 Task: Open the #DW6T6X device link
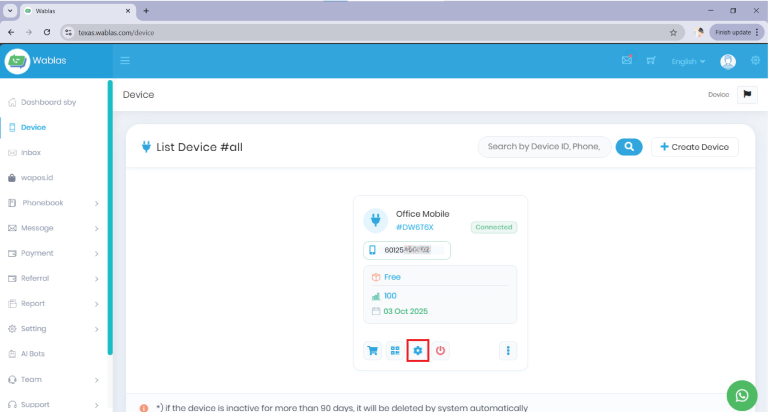tap(415, 227)
